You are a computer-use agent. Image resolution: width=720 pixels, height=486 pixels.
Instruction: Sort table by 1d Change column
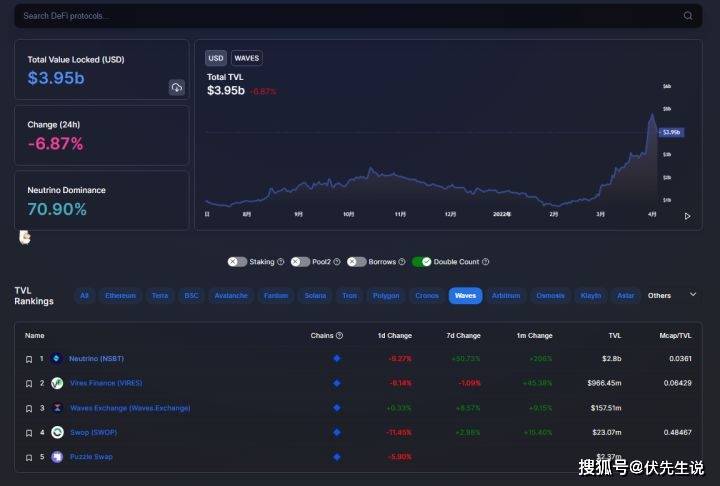pyautogui.click(x=394, y=335)
